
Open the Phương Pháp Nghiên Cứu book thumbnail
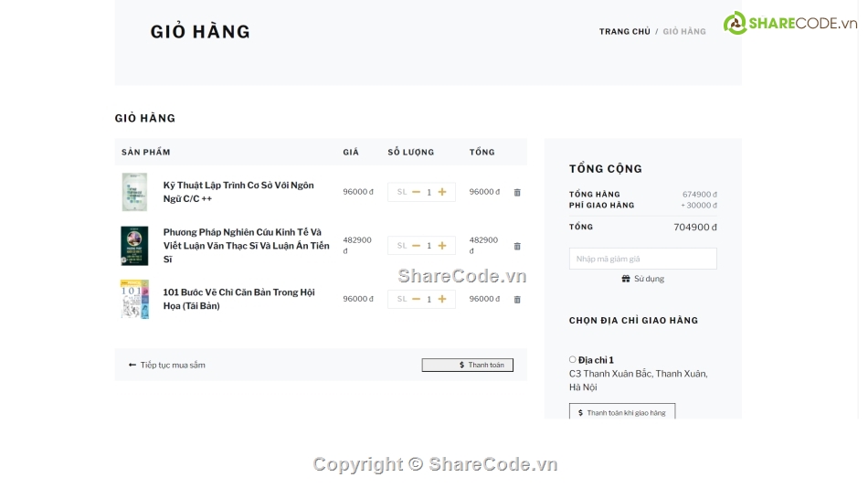134,246
